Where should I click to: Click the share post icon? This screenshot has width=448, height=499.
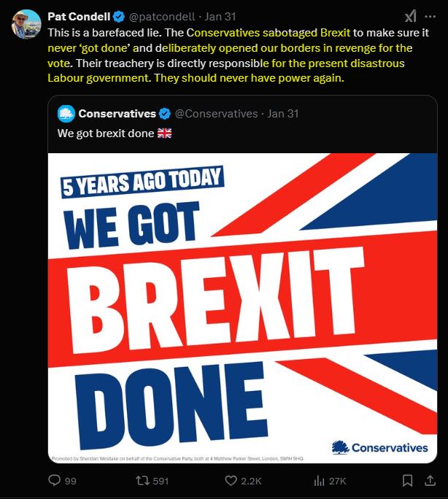pyautogui.click(x=430, y=481)
